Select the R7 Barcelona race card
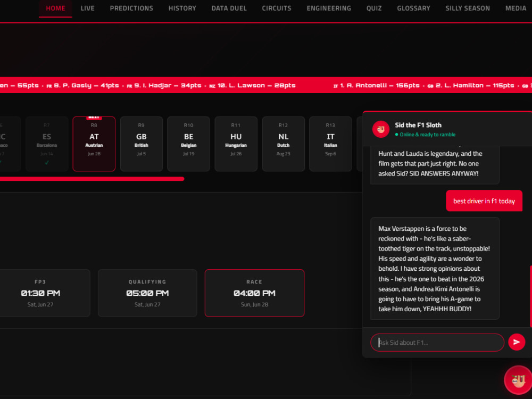This screenshot has width=532, height=399. (47, 144)
